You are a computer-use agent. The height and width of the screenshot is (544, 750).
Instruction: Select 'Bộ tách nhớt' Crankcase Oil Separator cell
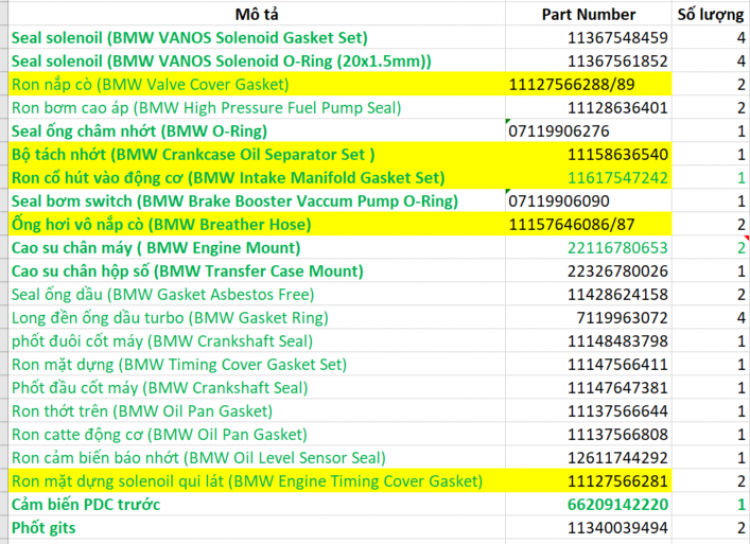pos(257,155)
